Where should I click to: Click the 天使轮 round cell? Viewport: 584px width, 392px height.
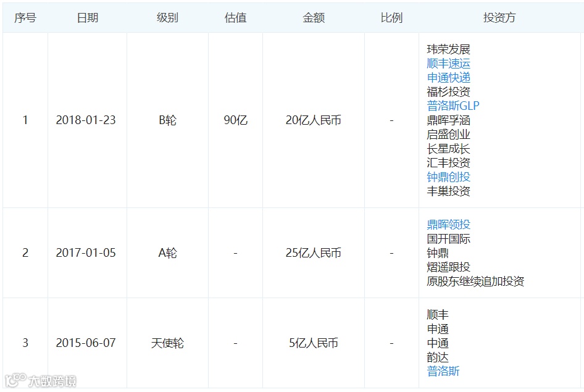167,343
